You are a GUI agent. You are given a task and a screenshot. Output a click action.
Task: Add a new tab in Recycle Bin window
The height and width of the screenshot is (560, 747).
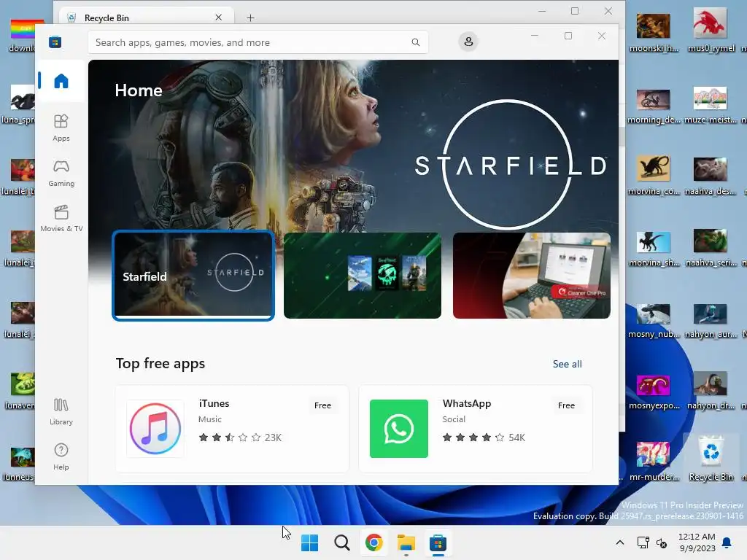[251, 17]
